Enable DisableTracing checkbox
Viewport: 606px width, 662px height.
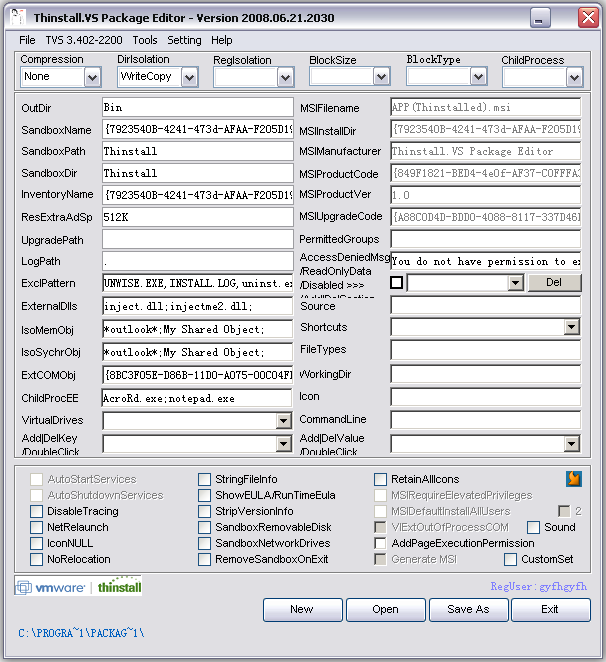[x=36, y=511]
